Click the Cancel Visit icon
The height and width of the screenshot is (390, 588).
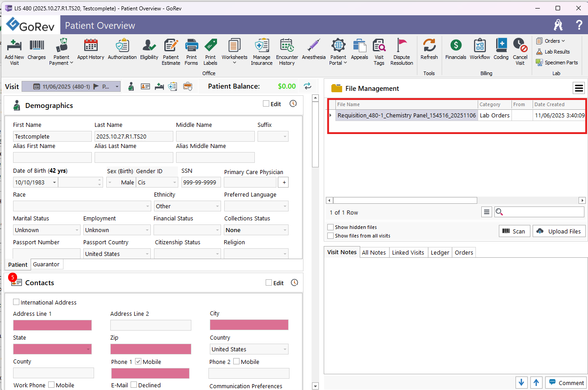[x=520, y=45]
